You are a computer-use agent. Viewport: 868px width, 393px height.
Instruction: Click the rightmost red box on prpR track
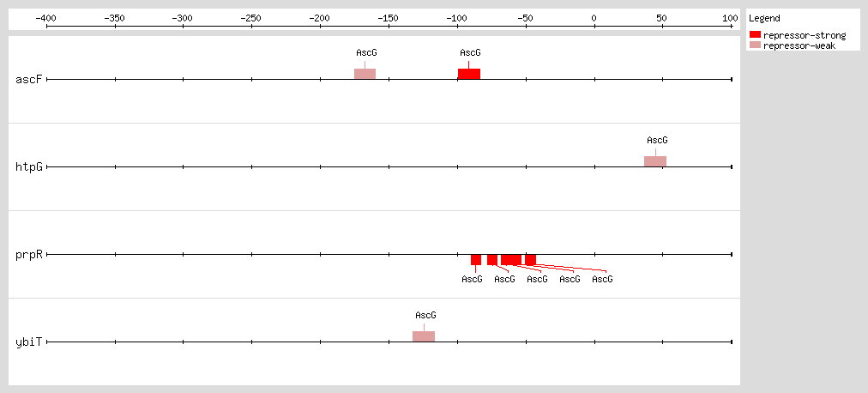point(530,260)
